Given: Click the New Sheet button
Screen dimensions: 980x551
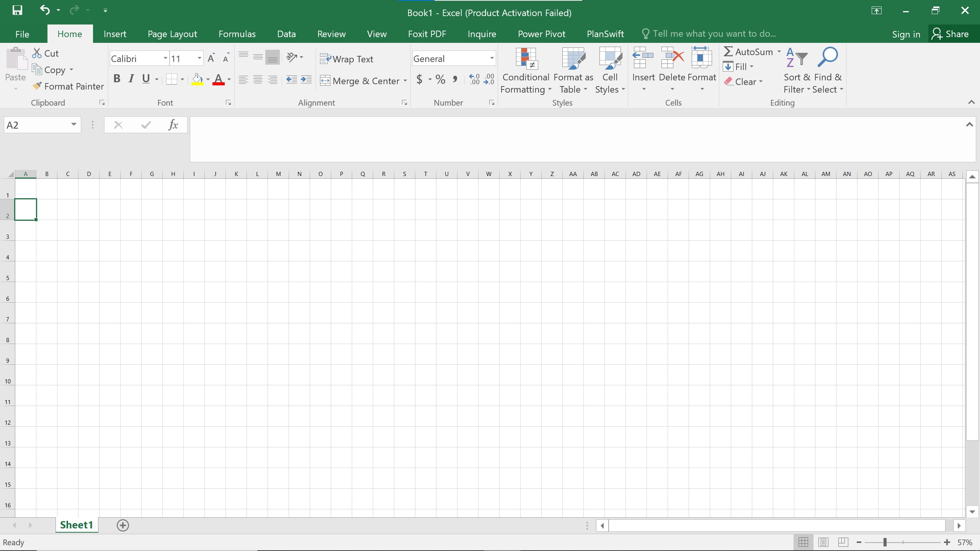Looking at the screenshot, I should [x=122, y=525].
